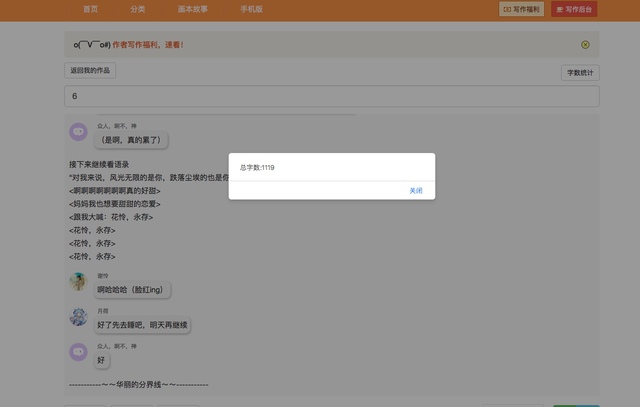Open the 写作后台 red button

click(573, 9)
